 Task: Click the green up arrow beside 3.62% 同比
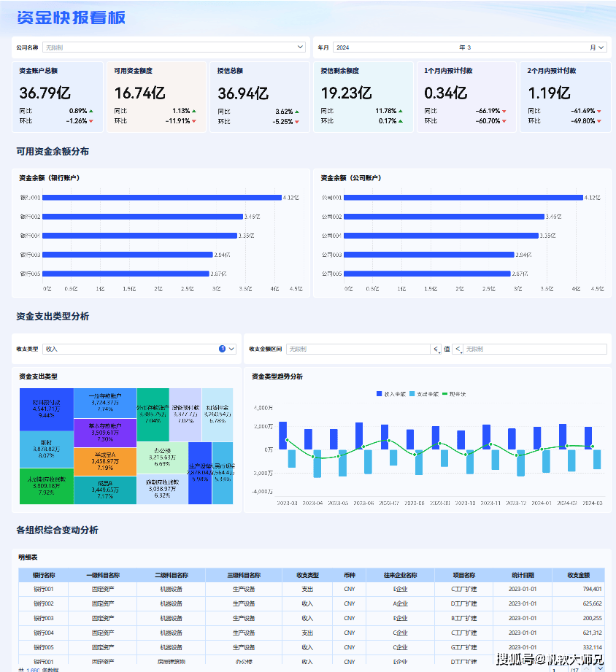[x=296, y=112]
